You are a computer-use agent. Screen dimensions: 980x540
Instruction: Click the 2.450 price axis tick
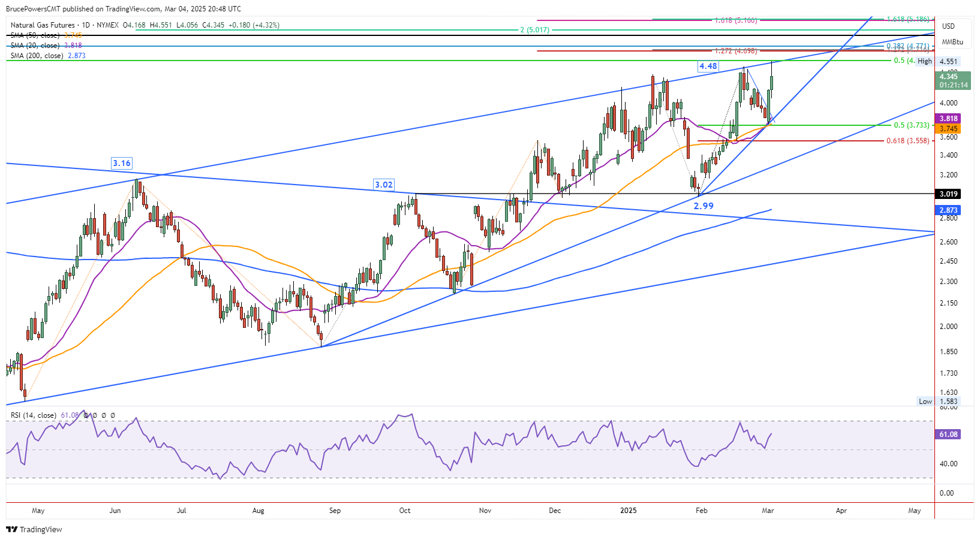click(x=949, y=261)
